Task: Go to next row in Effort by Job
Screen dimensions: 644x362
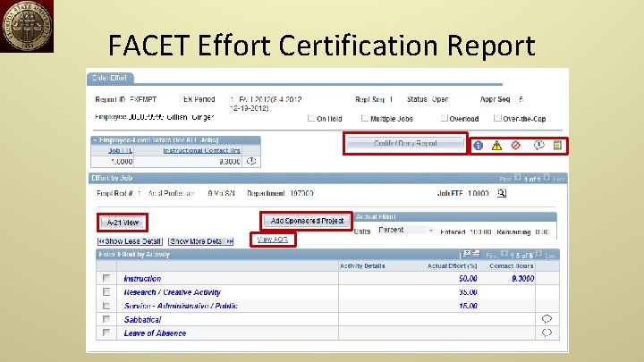Action: (547, 178)
